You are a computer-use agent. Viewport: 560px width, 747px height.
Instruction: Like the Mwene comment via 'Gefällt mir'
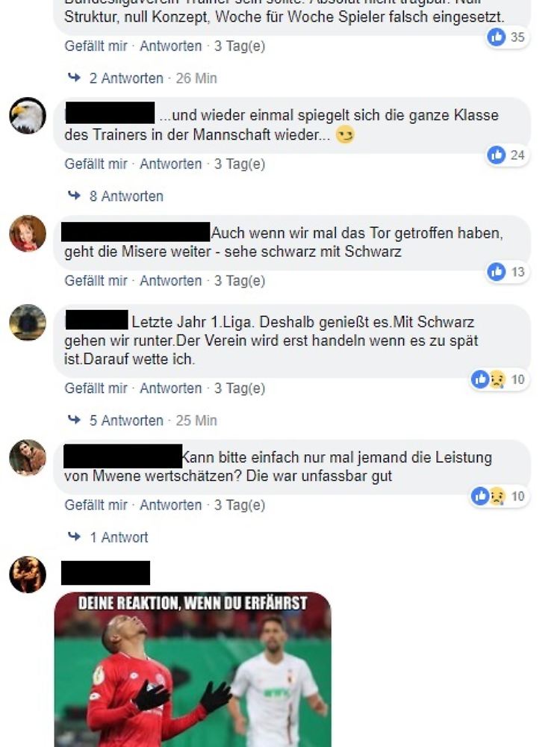point(96,505)
